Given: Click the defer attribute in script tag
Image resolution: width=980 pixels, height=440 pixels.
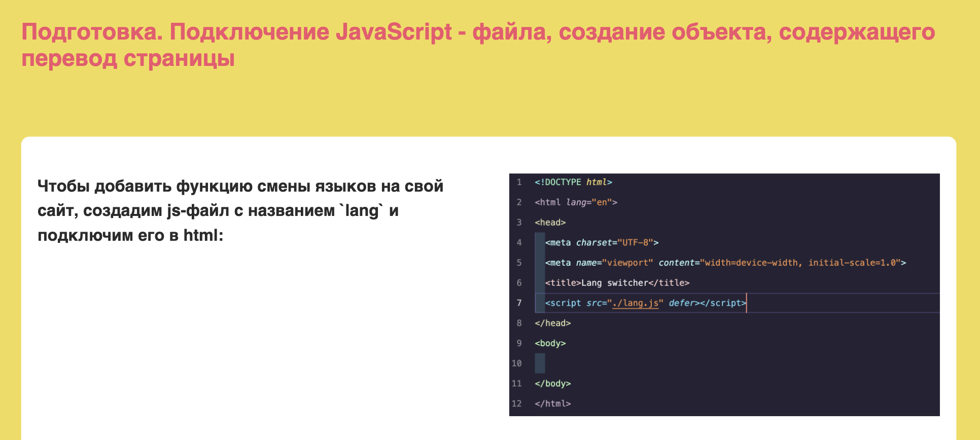Looking at the screenshot, I should click(681, 303).
